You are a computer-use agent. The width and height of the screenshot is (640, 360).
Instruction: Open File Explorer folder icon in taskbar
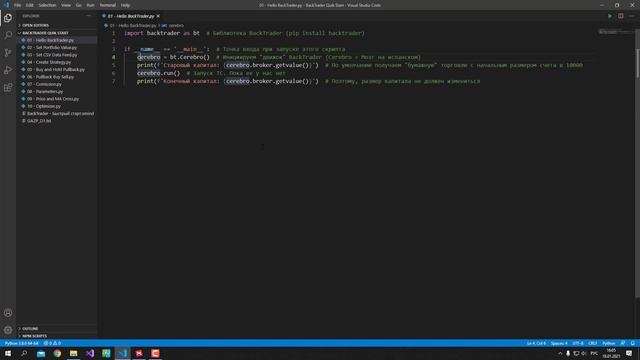[73, 353]
